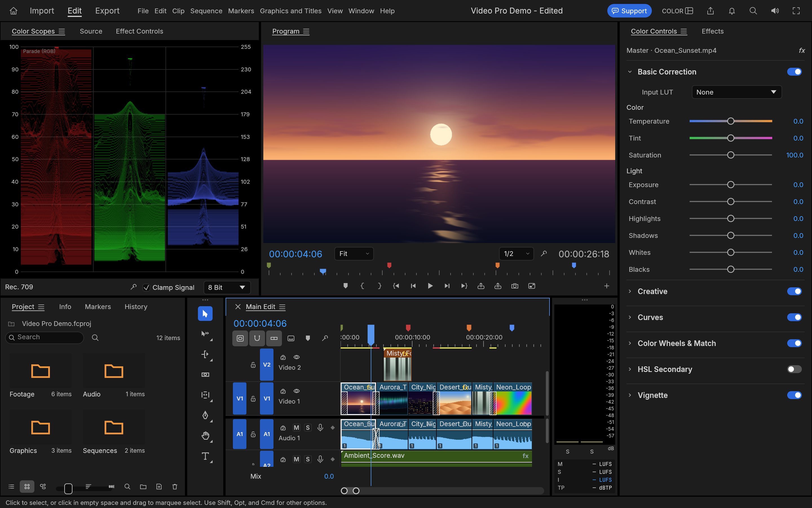The height and width of the screenshot is (508, 812).
Task: Mute the Audio 1 track
Action: click(296, 427)
